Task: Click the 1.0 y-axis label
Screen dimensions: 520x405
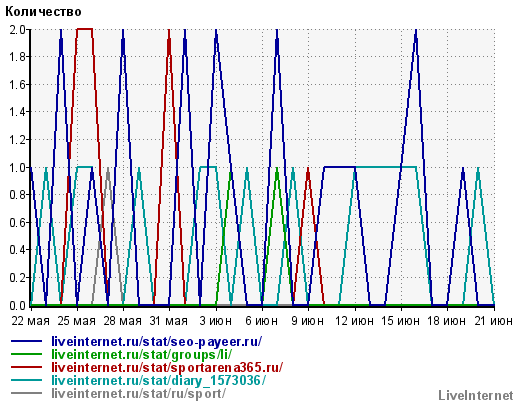Action: tap(17, 168)
